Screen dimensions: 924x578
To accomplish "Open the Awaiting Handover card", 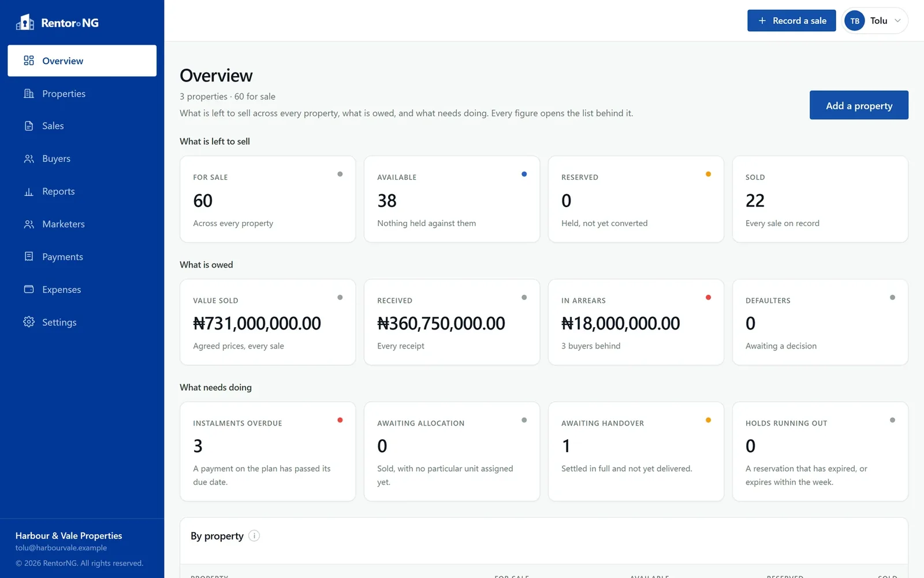I will click(x=636, y=451).
